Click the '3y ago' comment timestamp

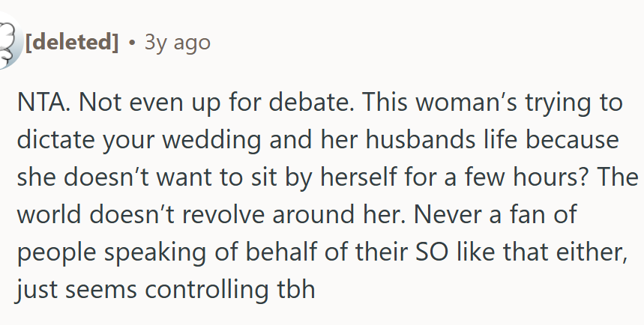point(177,43)
